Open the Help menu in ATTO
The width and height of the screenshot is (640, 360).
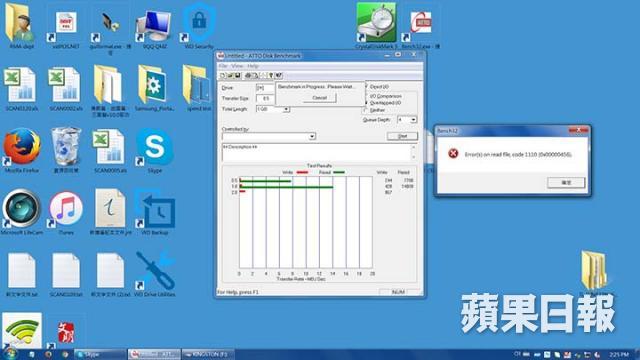click(x=253, y=66)
